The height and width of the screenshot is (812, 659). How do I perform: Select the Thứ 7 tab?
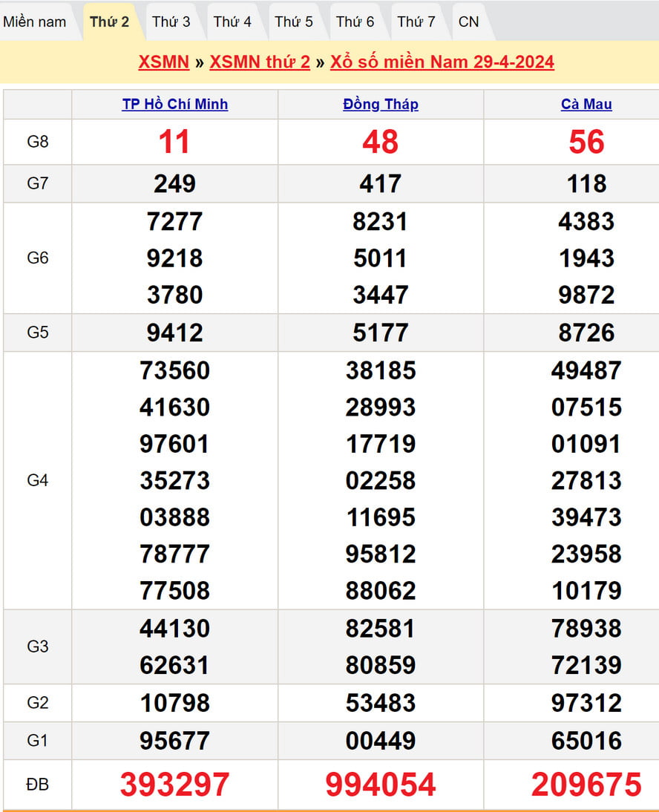coord(416,22)
